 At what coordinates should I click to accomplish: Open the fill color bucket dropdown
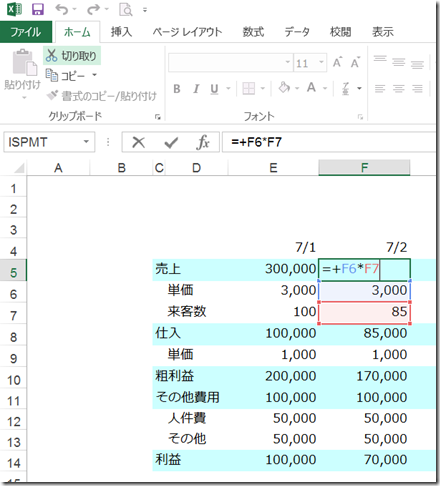click(297, 88)
